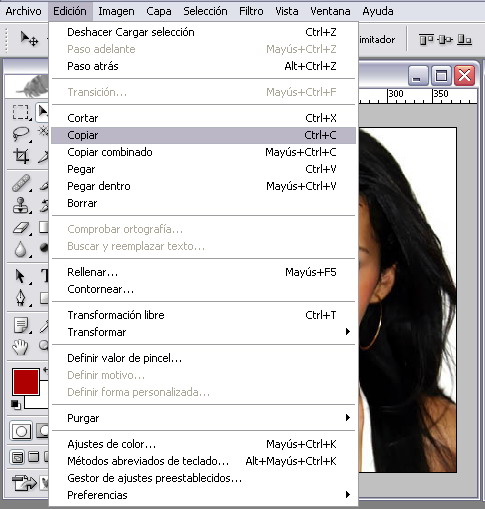This screenshot has width=485, height=509.
Task: Switch to standard edit mode
Action: click(21, 431)
